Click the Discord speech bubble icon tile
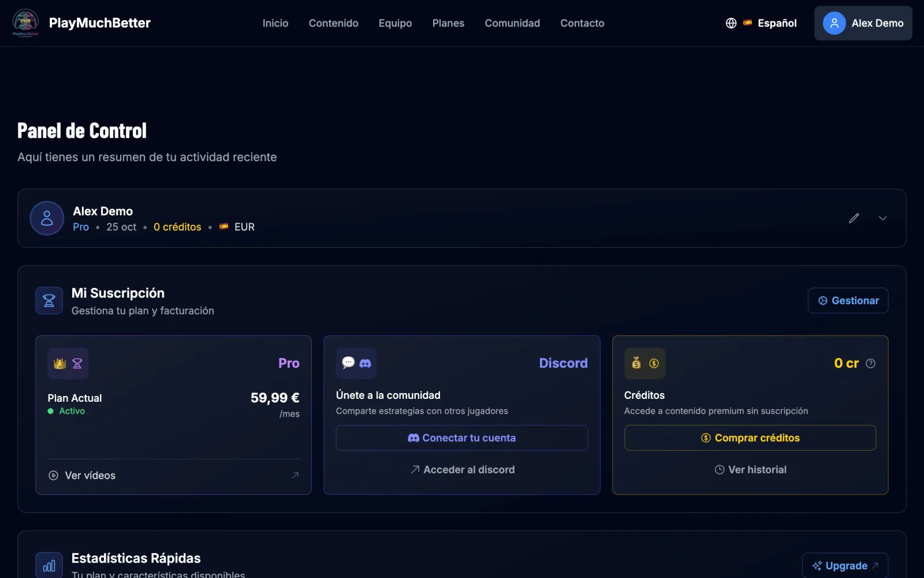Viewport: 924px width, 578px height. coord(356,363)
